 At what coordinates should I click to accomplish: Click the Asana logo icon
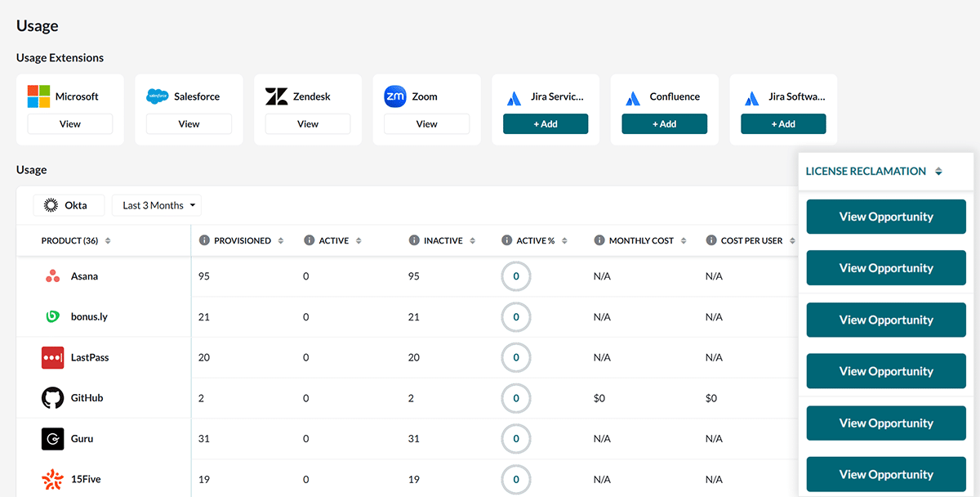pos(52,276)
